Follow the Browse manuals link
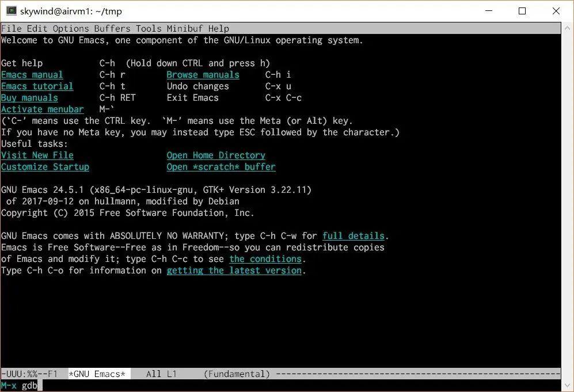Viewport: 574px width, 392px height. (x=203, y=75)
